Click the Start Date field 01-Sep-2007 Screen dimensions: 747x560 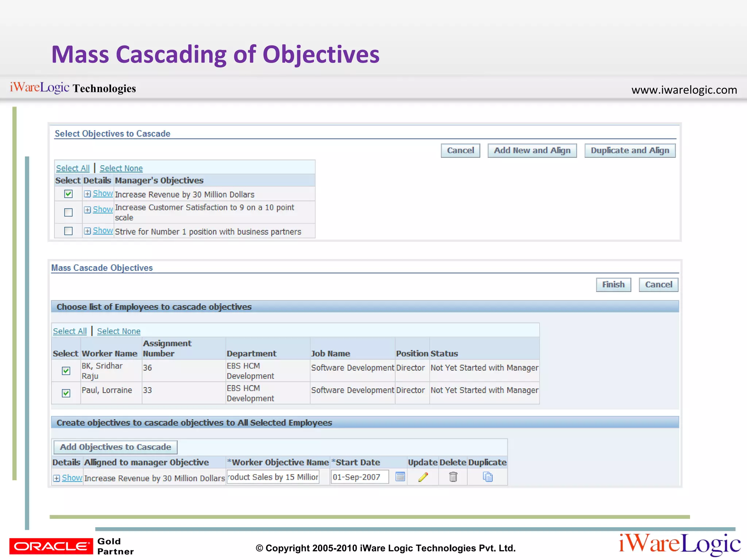click(x=360, y=477)
